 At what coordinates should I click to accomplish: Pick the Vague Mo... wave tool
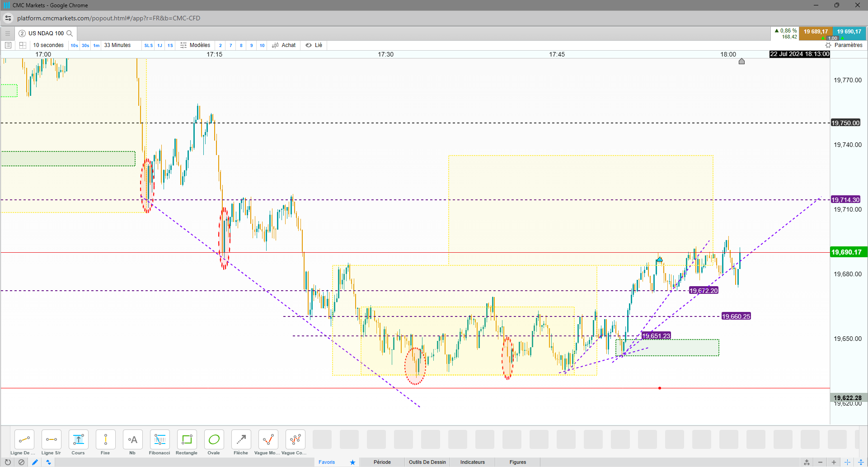tap(268, 439)
